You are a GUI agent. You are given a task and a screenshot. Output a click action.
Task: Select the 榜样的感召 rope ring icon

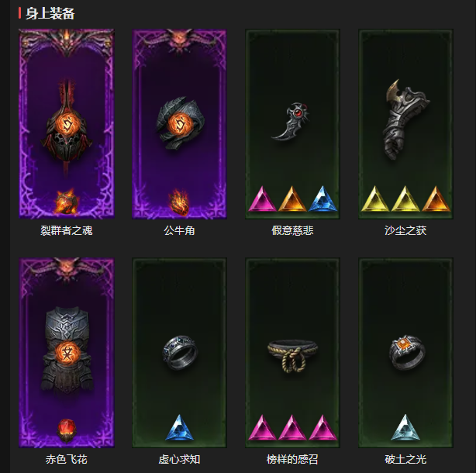click(292, 356)
